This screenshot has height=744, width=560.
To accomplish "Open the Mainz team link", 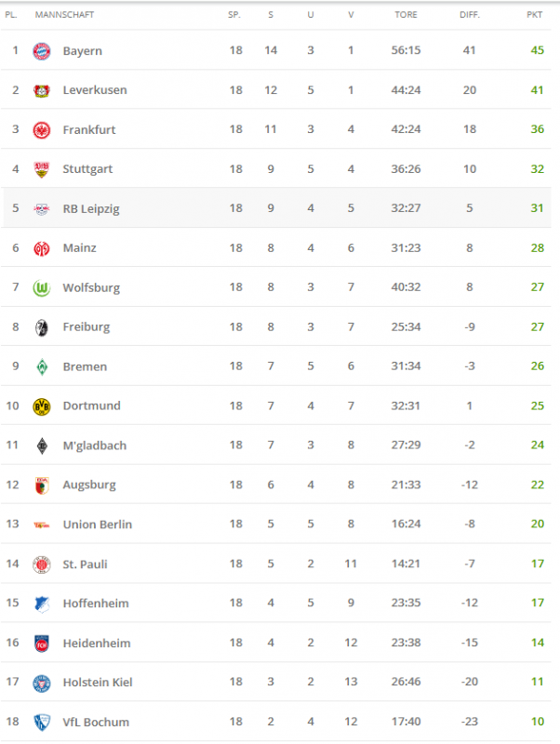I will point(79,248).
